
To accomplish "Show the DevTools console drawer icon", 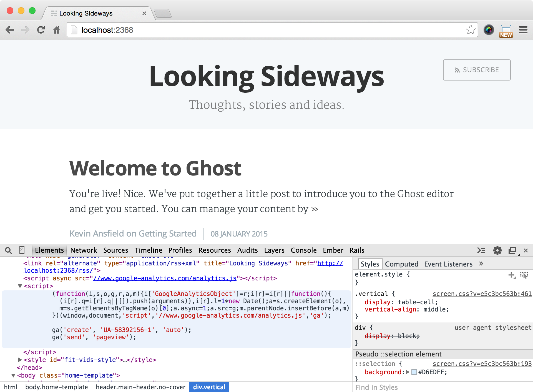I will click(x=481, y=250).
